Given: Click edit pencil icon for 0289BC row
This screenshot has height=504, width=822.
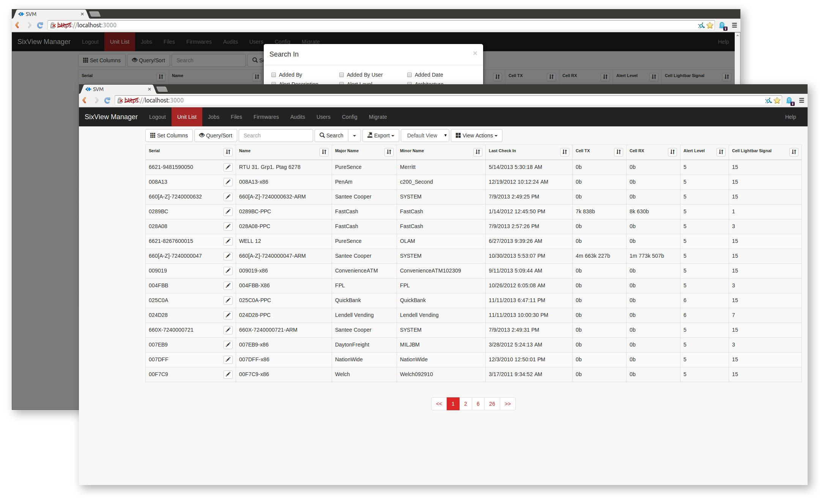Looking at the screenshot, I should (x=228, y=211).
